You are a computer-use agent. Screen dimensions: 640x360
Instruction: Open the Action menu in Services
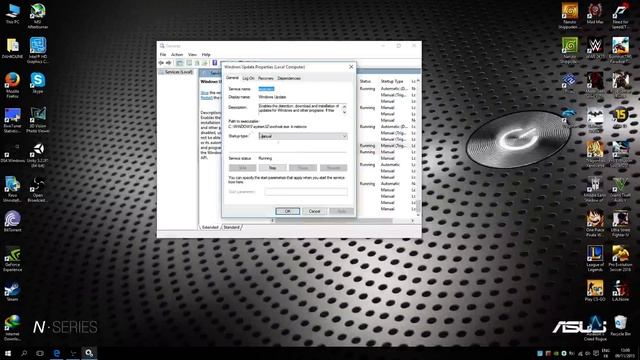click(177, 54)
